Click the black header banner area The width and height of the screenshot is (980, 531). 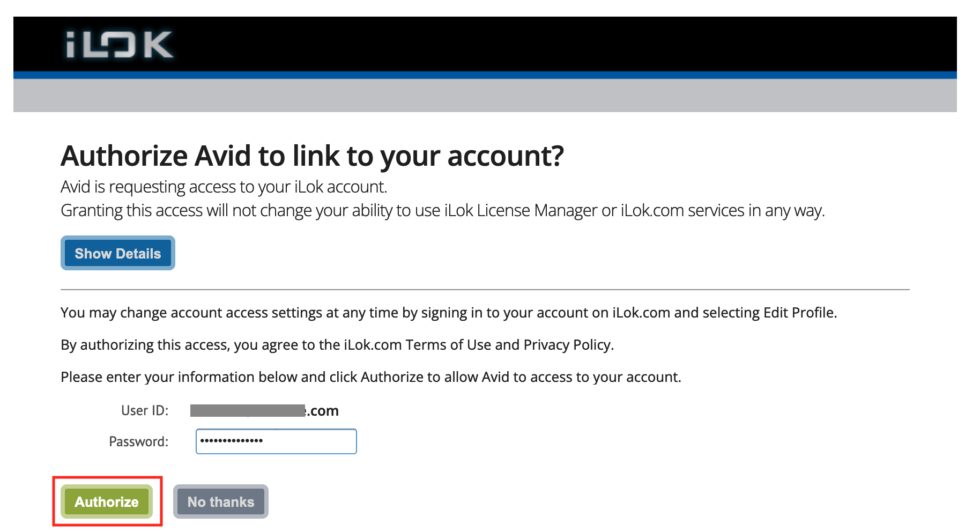coord(536,44)
